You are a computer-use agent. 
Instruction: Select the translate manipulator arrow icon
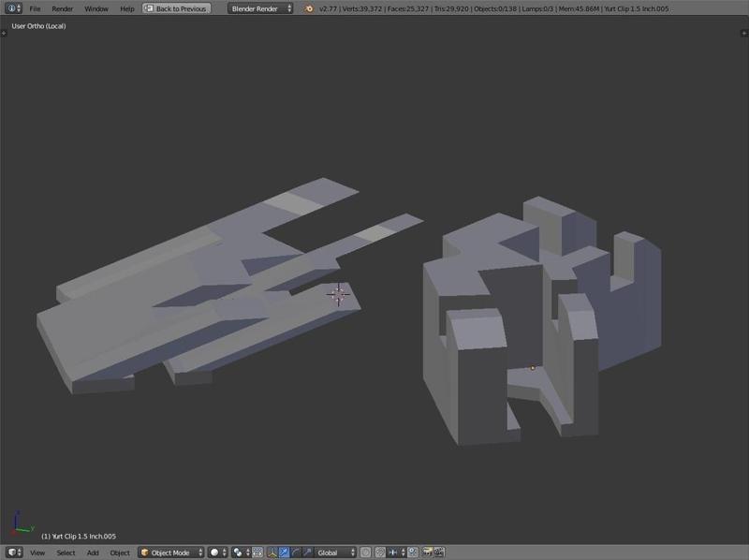(x=284, y=553)
